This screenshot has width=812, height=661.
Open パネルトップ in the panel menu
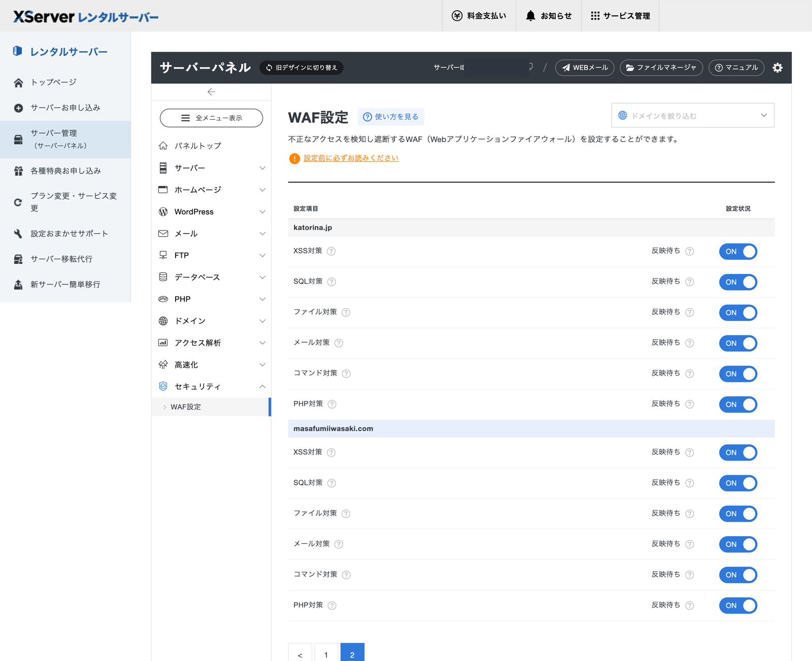click(x=212, y=146)
